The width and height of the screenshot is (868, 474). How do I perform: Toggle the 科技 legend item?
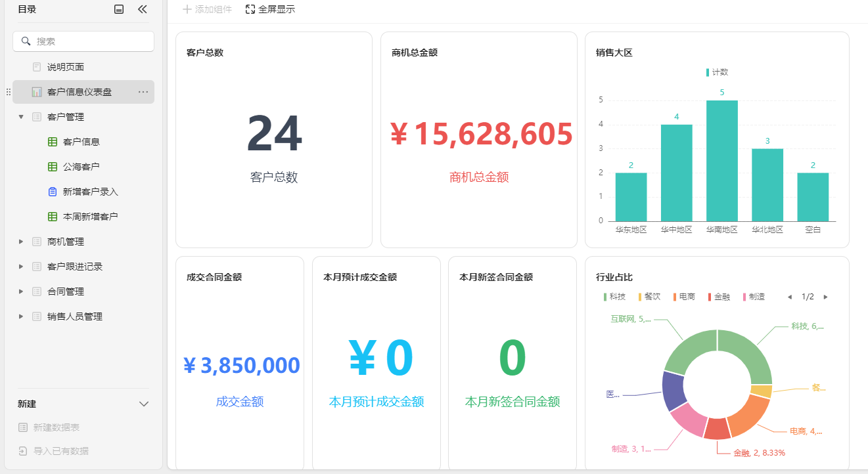click(x=613, y=297)
